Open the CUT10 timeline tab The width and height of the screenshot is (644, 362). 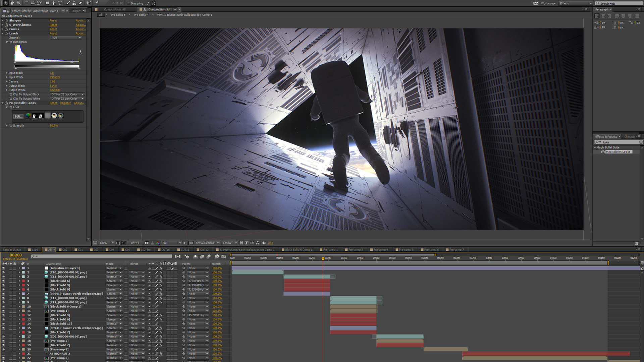pos(164,250)
